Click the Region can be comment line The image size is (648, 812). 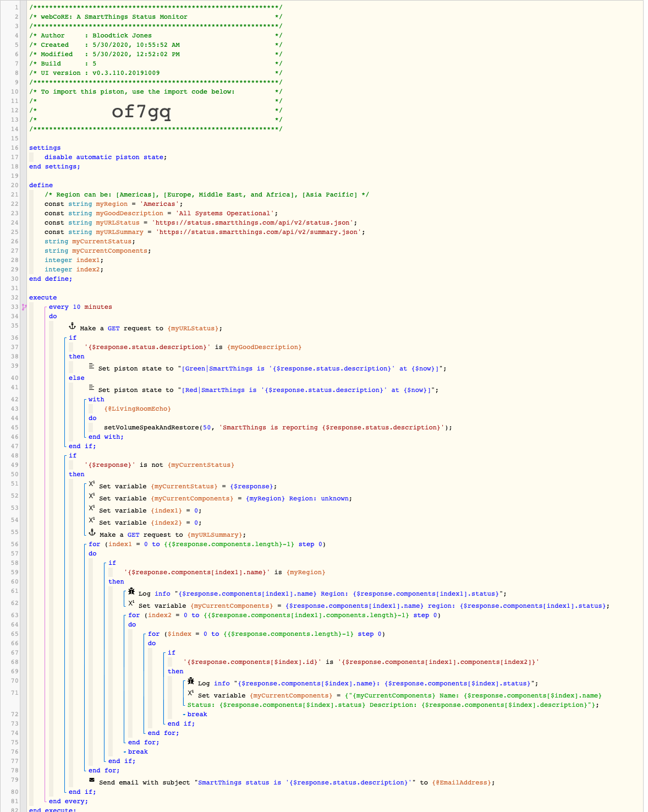pyautogui.click(x=207, y=195)
